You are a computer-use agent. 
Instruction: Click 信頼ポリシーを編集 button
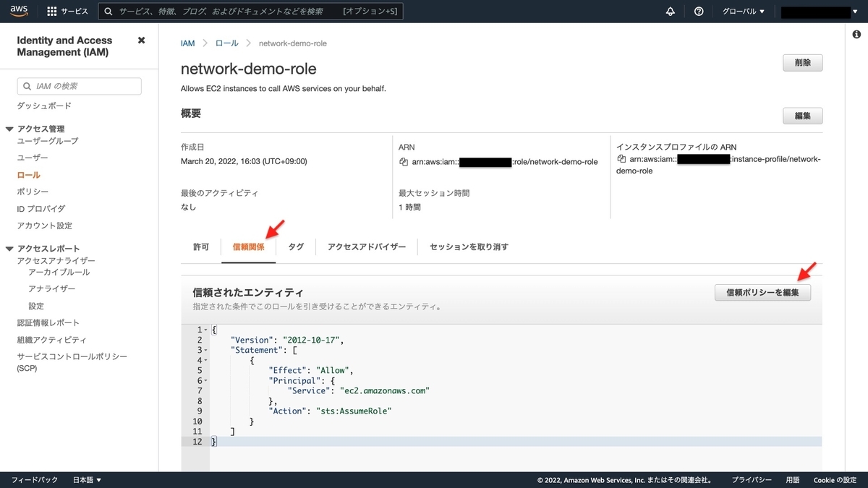coord(762,292)
